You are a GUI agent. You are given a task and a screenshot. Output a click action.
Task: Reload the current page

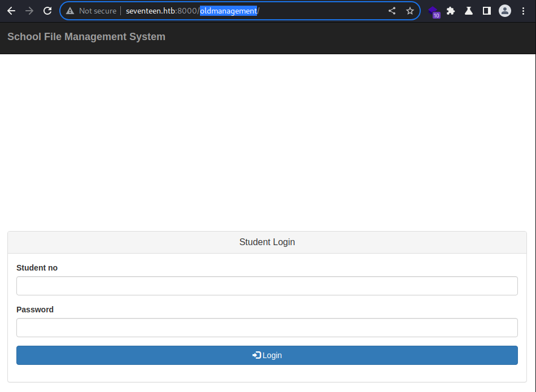47,11
